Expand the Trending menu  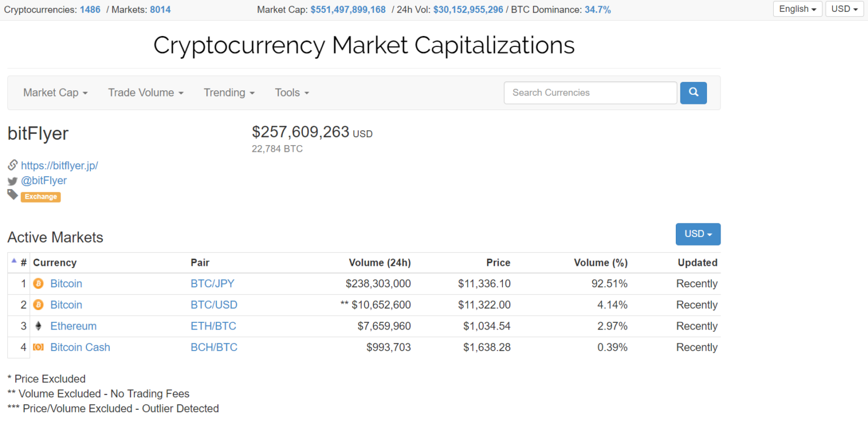pos(229,93)
